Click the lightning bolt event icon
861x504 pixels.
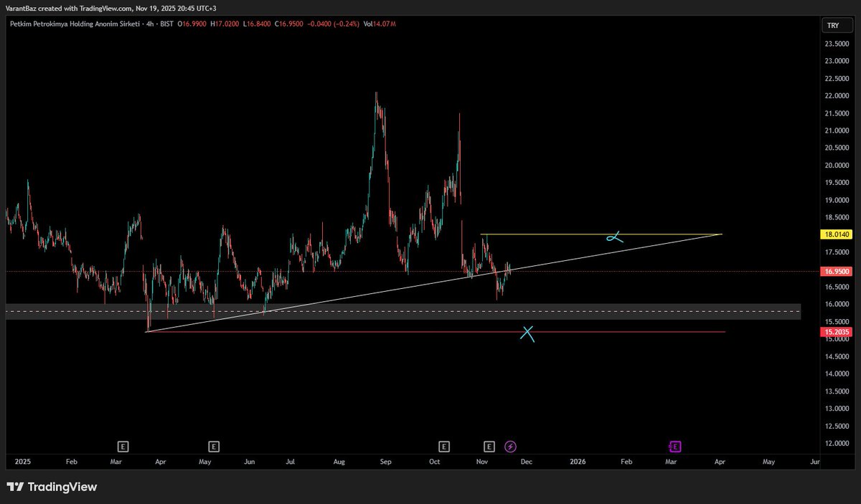point(510,447)
